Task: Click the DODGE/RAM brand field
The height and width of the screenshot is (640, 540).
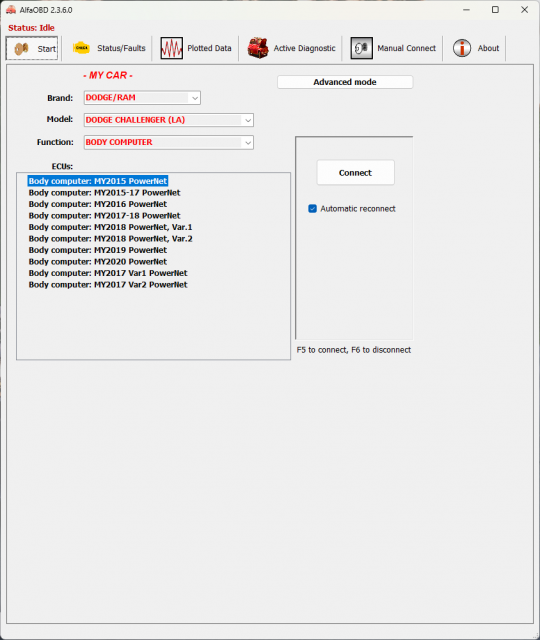Action: click(x=142, y=98)
